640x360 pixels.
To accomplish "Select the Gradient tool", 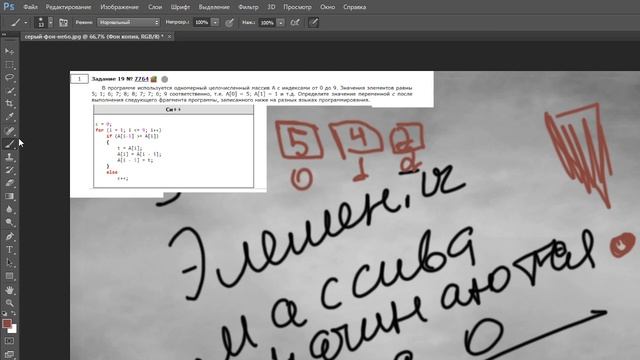I will (x=9, y=196).
